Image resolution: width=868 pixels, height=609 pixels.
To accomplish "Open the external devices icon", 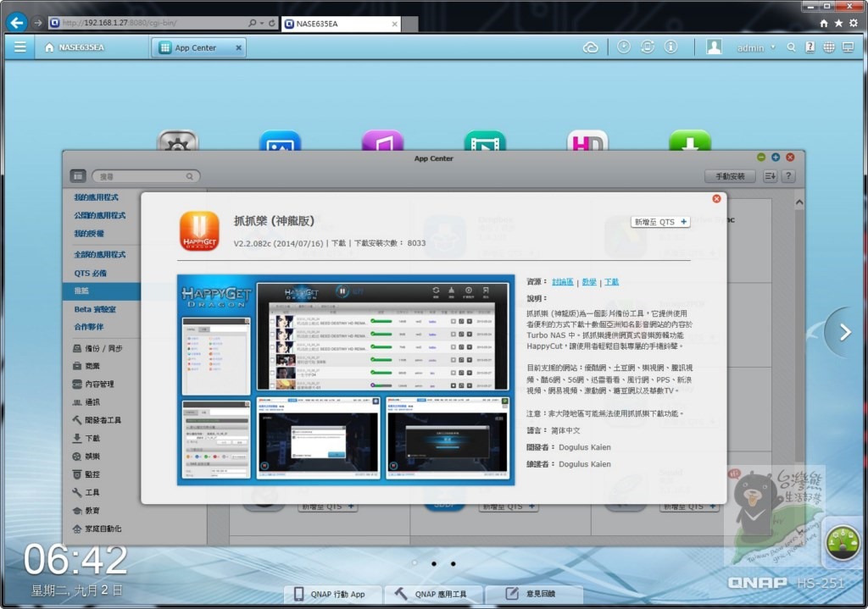I will (647, 47).
